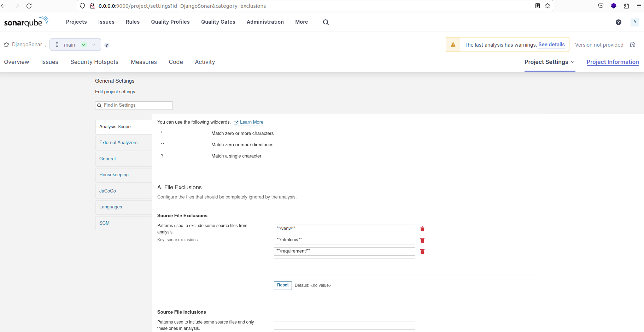Open Issues in top navigation

click(106, 22)
